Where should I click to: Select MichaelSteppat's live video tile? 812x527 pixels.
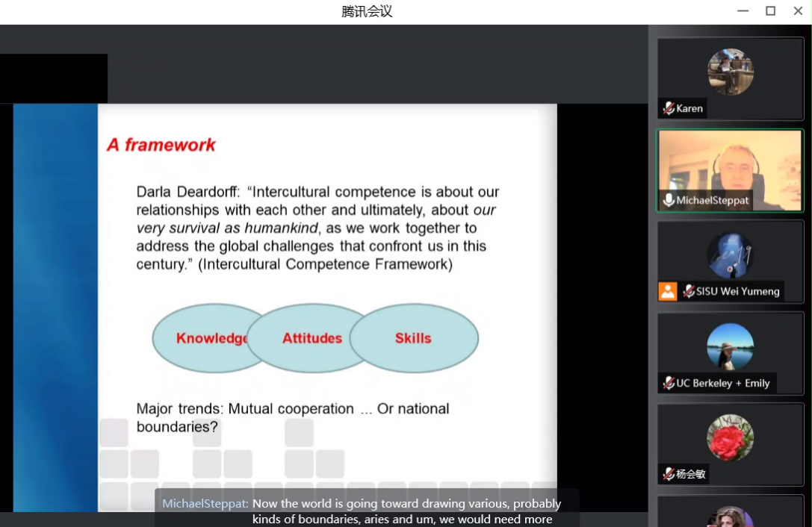pos(730,170)
